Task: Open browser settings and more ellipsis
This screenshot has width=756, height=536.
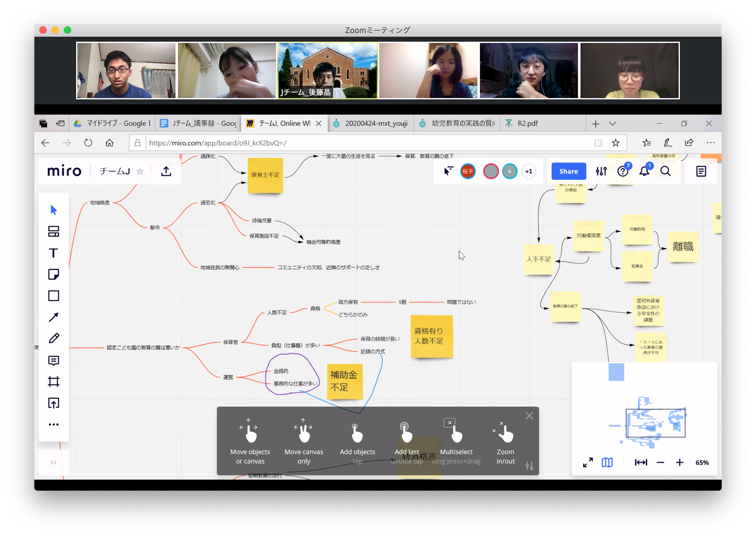Action: (710, 143)
